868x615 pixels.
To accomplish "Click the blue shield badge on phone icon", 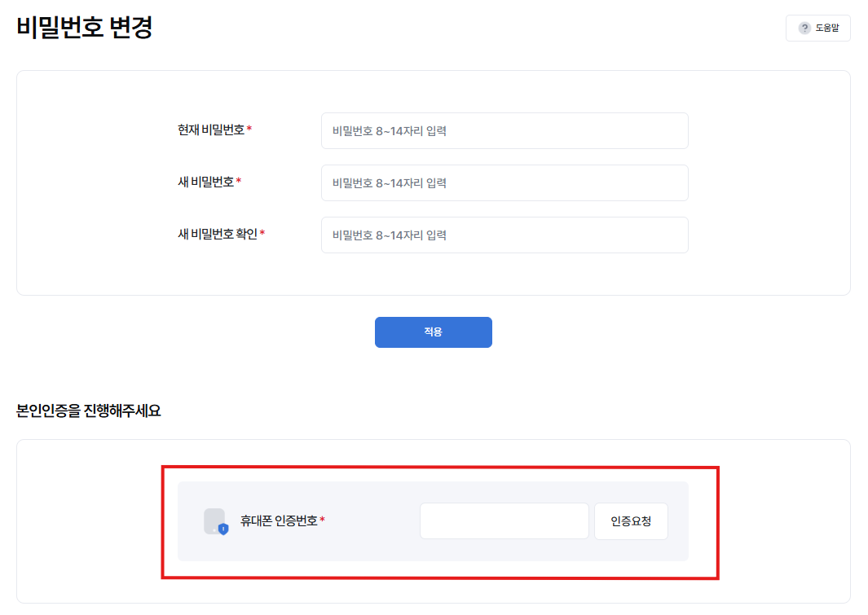I will click(x=223, y=529).
